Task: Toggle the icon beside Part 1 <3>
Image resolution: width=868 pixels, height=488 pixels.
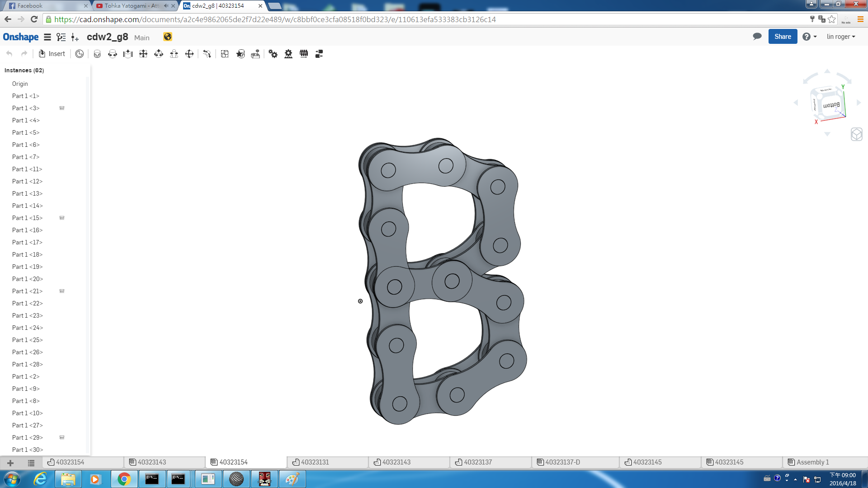Action: [x=62, y=108]
